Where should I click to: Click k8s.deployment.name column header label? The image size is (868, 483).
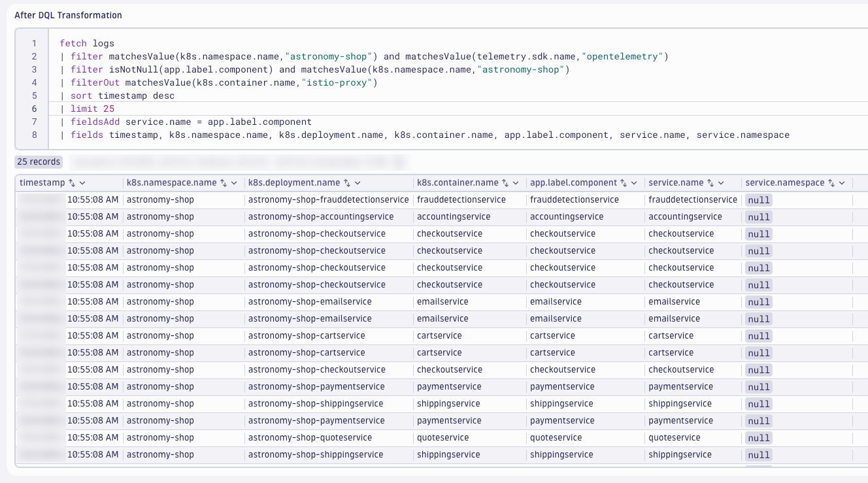click(294, 183)
